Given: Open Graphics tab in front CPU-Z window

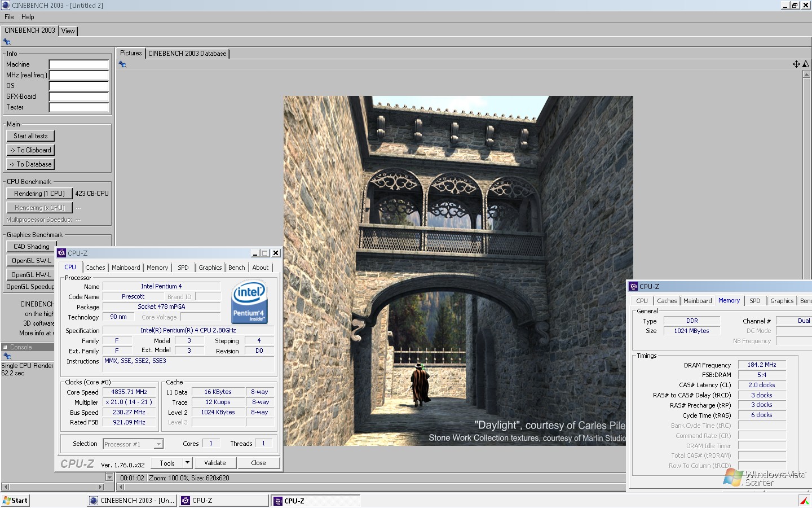Looking at the screenshot, I should [210, 268].
